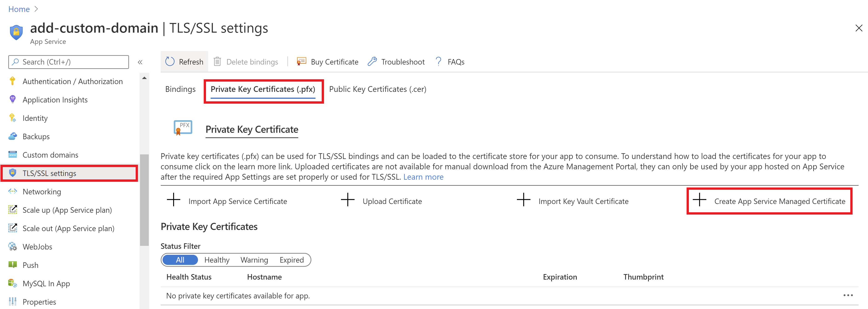Select the All status filter
The height and width of the screenshot is (309, 868).
(x=180, y=260)
